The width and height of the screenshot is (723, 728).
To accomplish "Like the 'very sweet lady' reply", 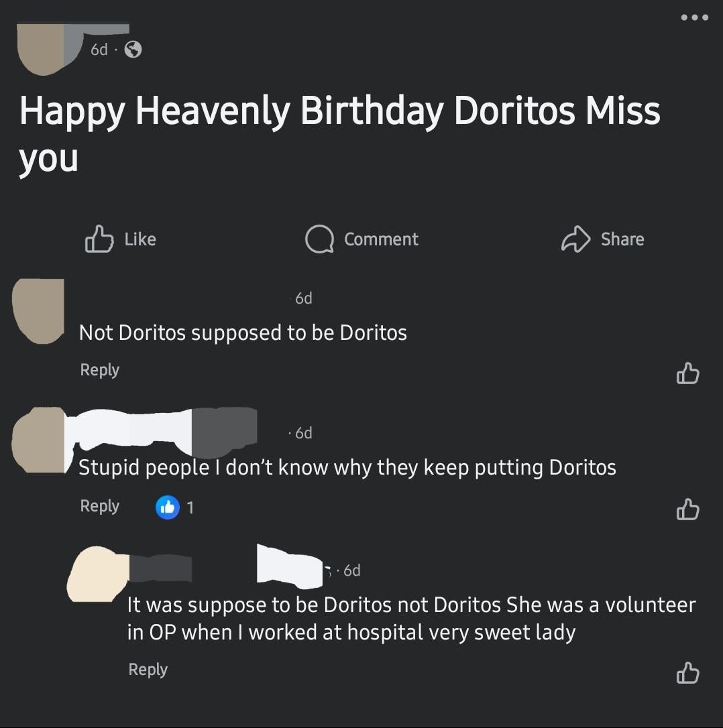I will tap(687, 673).
